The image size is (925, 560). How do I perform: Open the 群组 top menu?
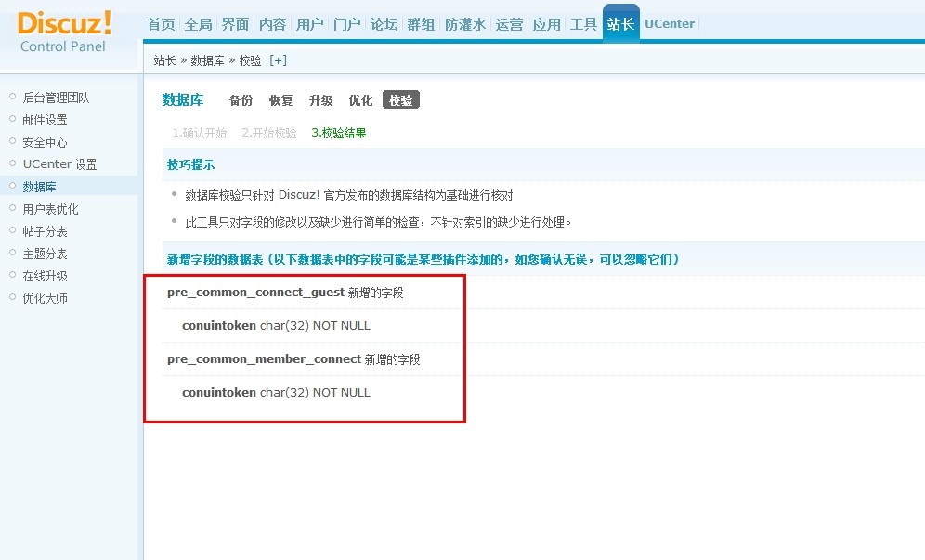[x=421, y=24]
